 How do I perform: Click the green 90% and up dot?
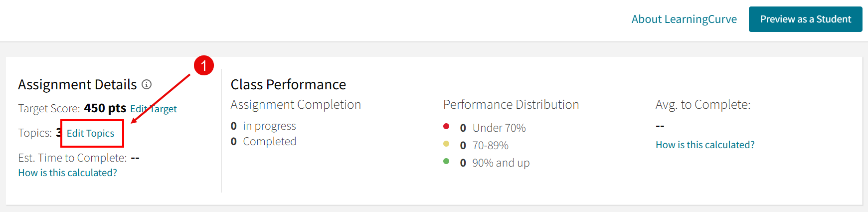point(446,161)
